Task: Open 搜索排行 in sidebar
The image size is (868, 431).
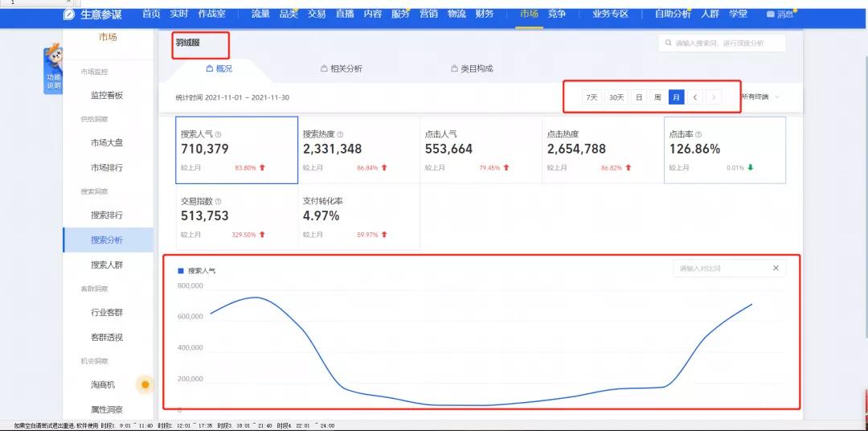Action: pyautogui.click(x=108, y=215)
